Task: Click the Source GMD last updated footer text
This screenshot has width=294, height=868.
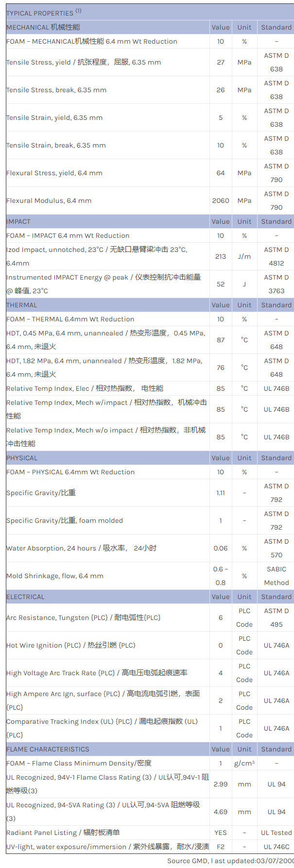Action: click(230, 861)
